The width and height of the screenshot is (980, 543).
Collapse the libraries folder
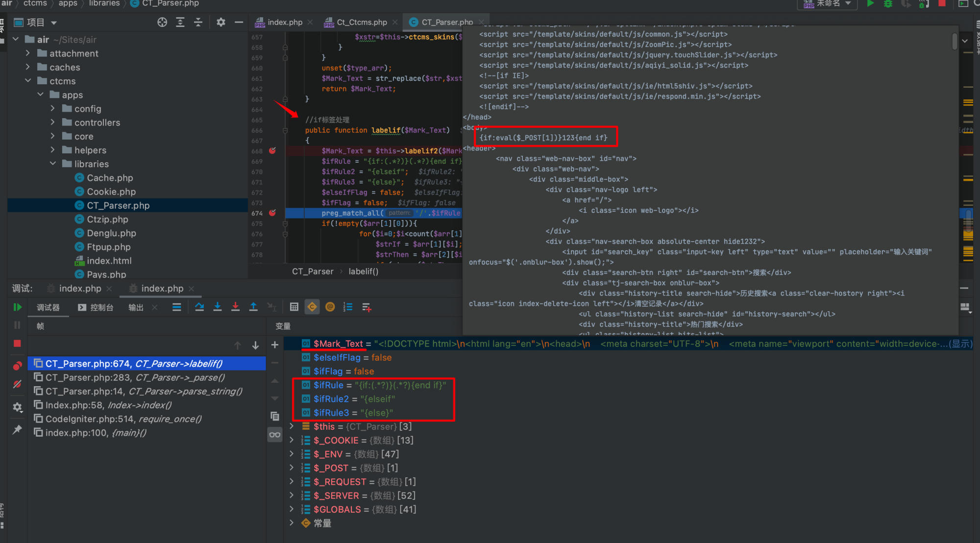click(x=53, y=164)
